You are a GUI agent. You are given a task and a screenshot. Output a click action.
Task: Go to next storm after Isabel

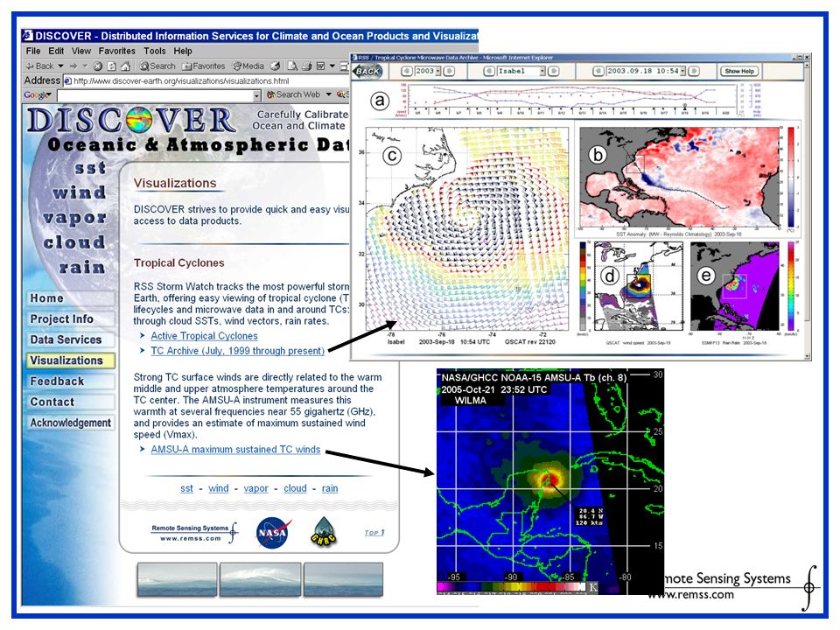[553, 71]
